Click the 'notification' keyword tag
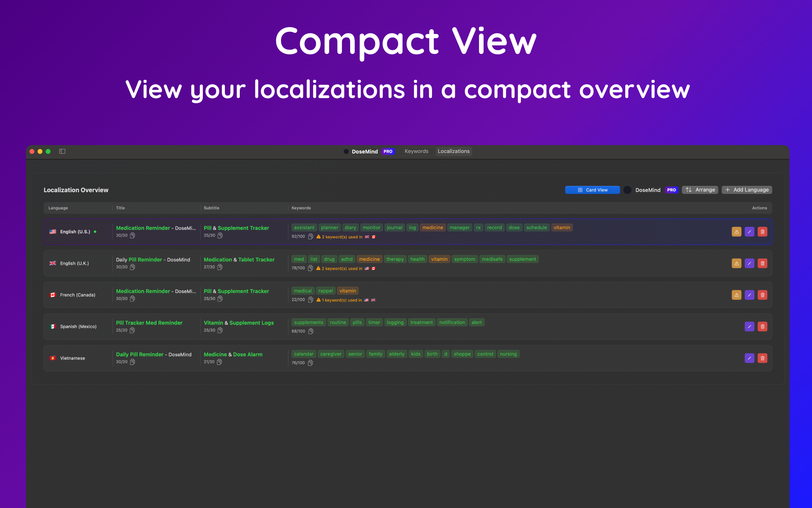812x508 pixels. pos(452,322)
